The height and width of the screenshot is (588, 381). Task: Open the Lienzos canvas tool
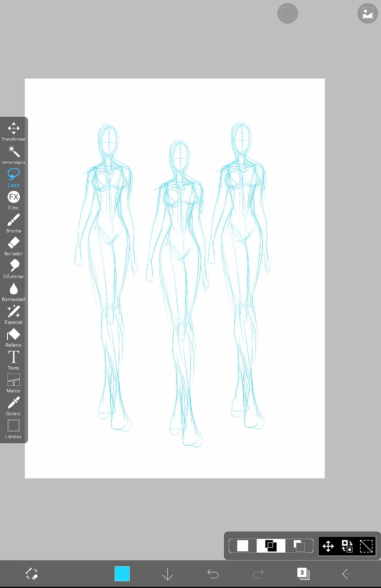[13, 430]
